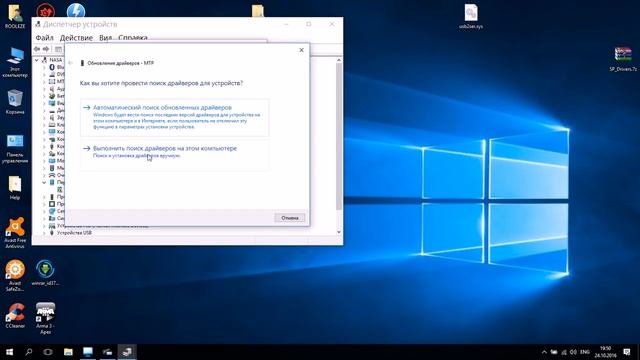Select the ROOLIZE desktop icon
Viewport: 640px width, 360px height.
pos(15,16)
